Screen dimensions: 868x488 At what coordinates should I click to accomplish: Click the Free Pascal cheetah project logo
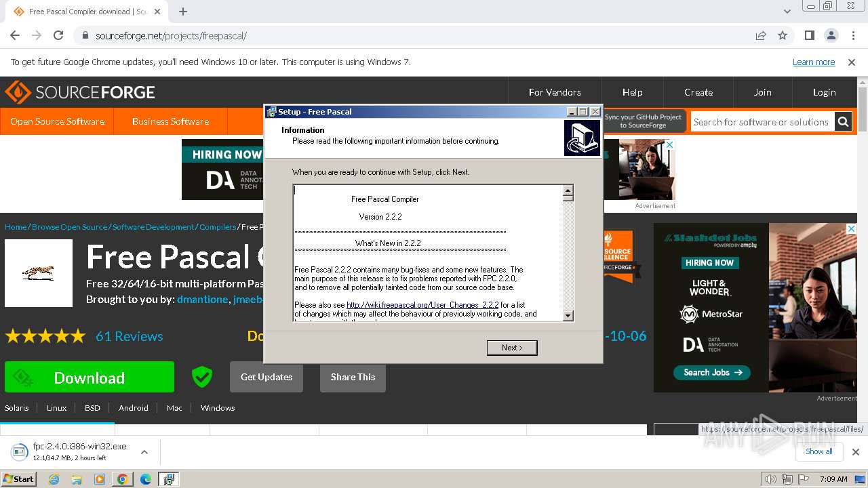(x=39, y=273)
